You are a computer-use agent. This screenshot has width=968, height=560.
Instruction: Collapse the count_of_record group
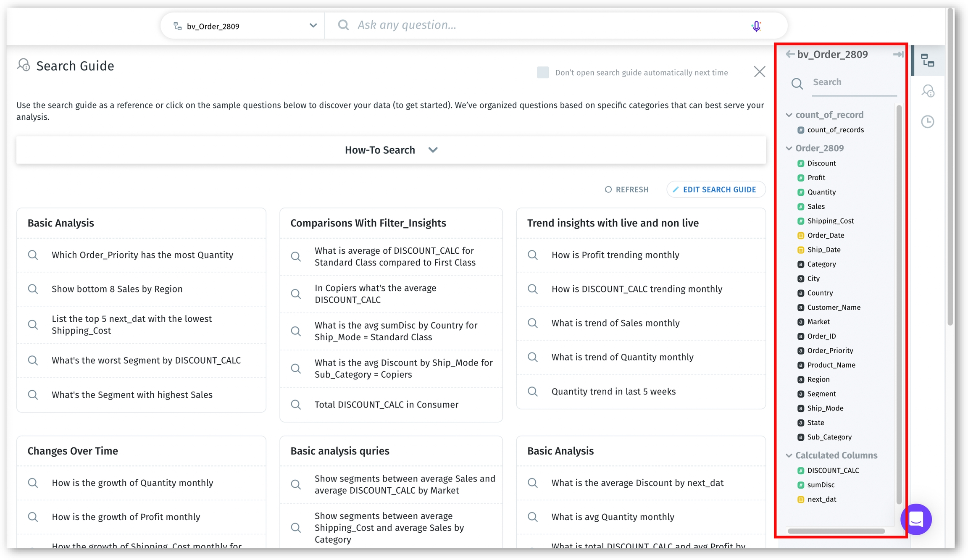[789, 115]
